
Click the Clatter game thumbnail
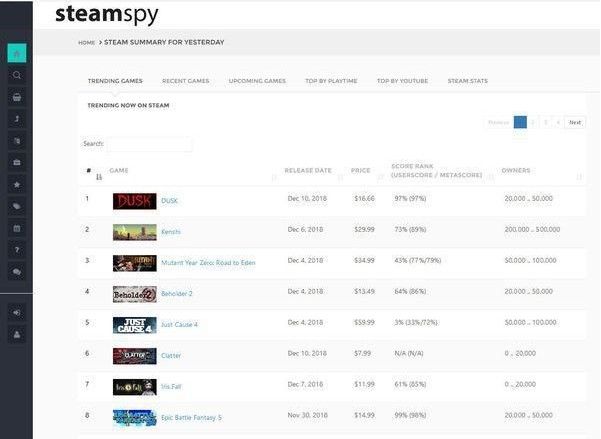tap(135, 356)
